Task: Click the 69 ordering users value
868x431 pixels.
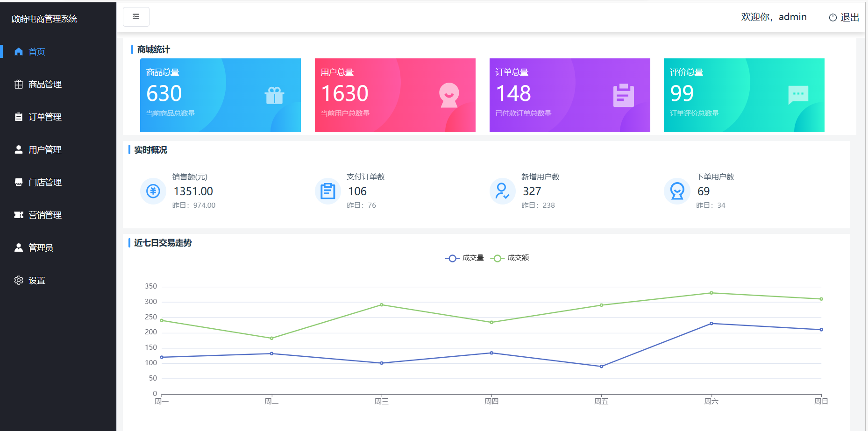Action: point(704,191)
